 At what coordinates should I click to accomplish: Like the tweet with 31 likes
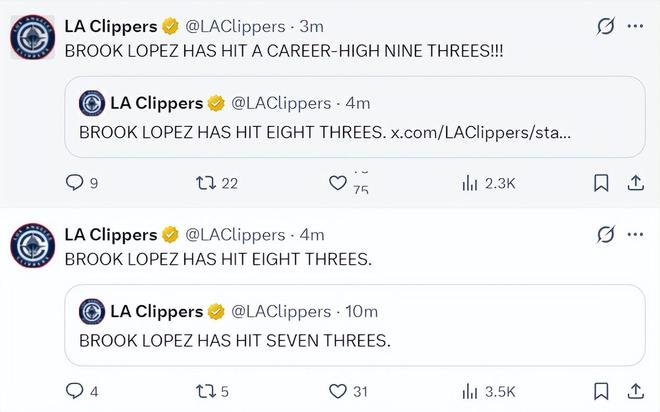pos(338,391)
